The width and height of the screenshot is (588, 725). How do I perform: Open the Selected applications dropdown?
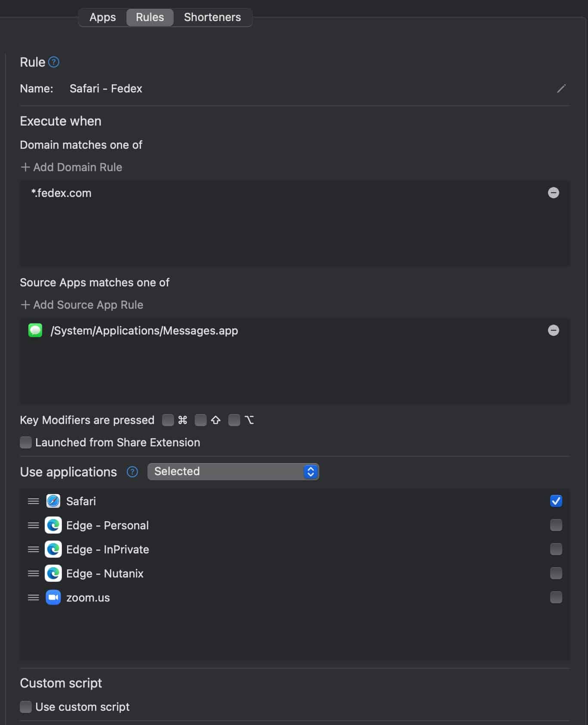(x=233, y=472)
